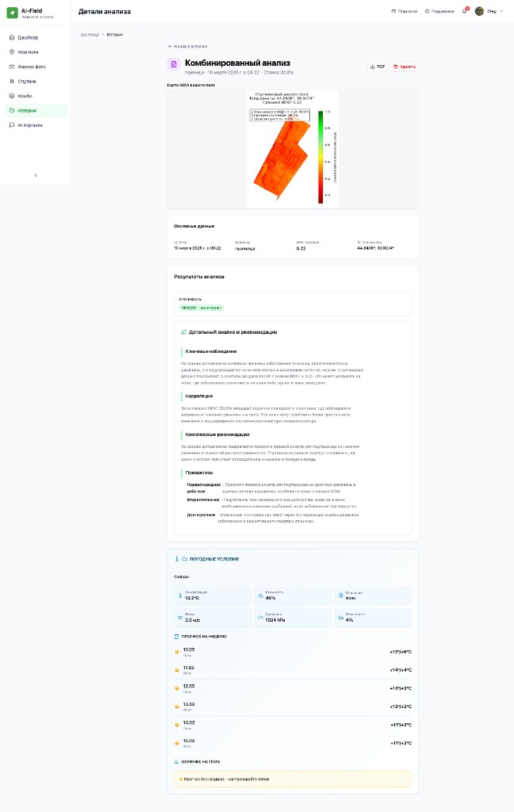Click the purple document icon beside analysis title
This screenshot has width=514, height=812.
(173, 64)
